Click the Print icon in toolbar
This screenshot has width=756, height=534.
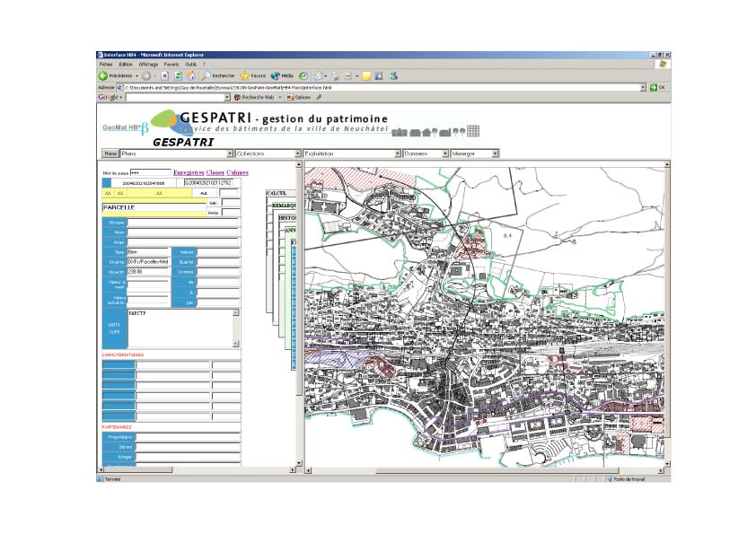point(335,75)
